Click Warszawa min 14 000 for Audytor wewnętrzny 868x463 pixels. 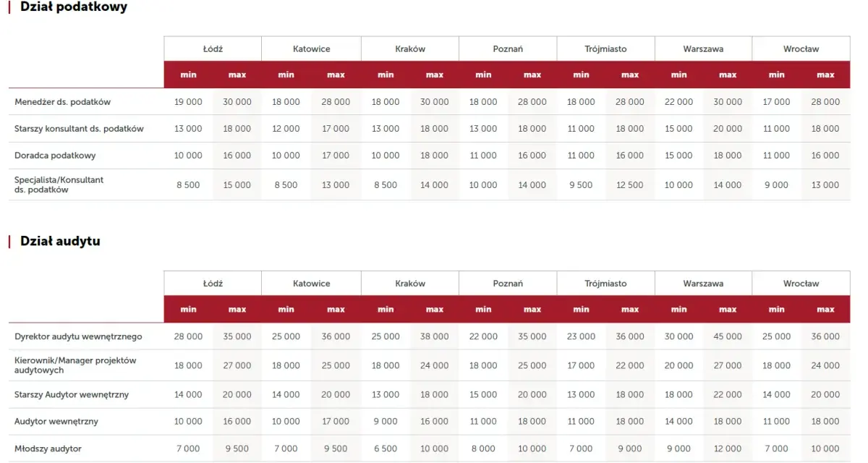point(678,422)
